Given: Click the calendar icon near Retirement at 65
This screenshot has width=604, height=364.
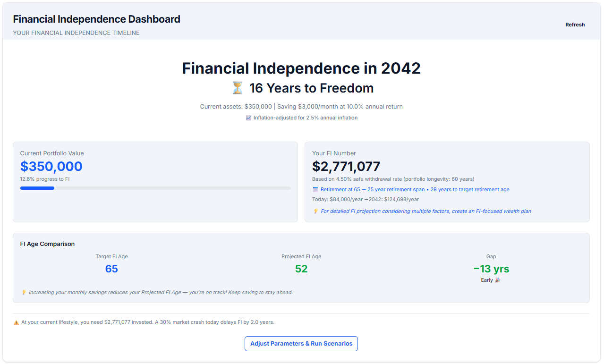Looking at the screenshot, I should pos(315,189).
